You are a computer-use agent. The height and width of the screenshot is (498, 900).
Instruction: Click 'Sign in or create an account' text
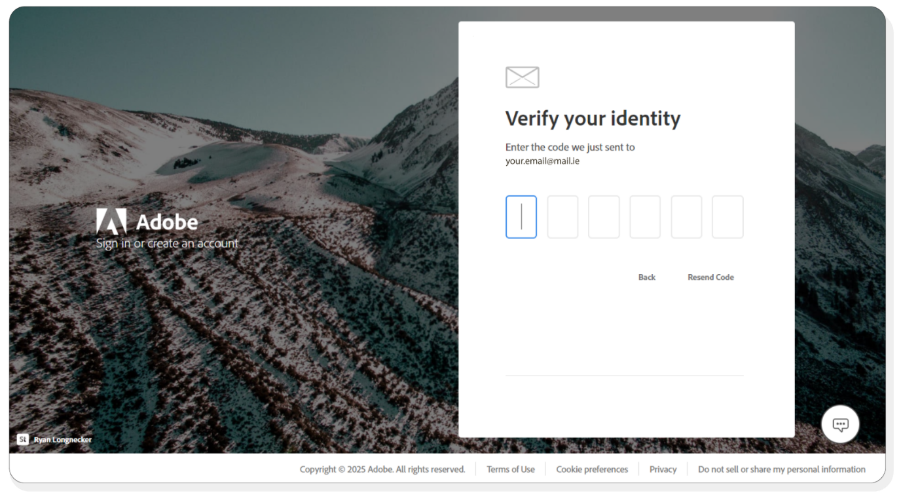point(167,243)
